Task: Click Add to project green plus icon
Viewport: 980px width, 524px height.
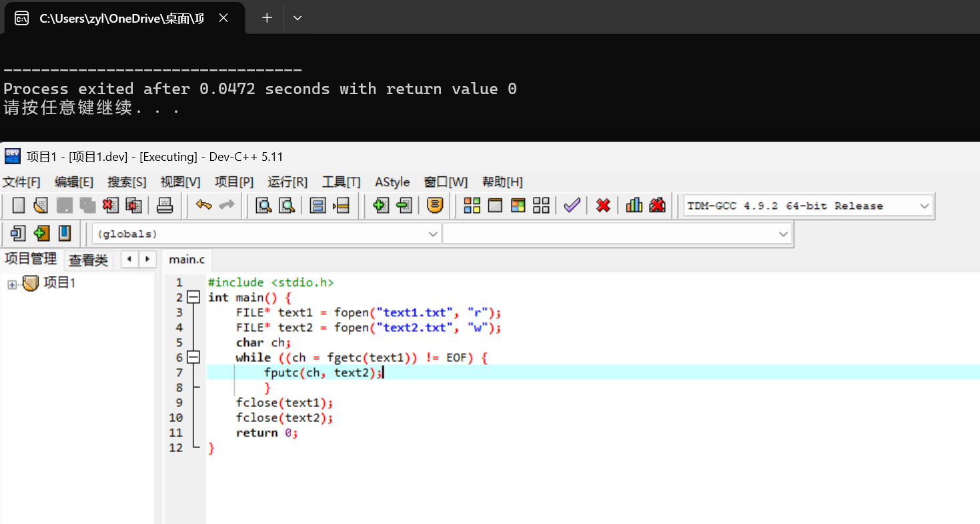Action: [381, 206]
